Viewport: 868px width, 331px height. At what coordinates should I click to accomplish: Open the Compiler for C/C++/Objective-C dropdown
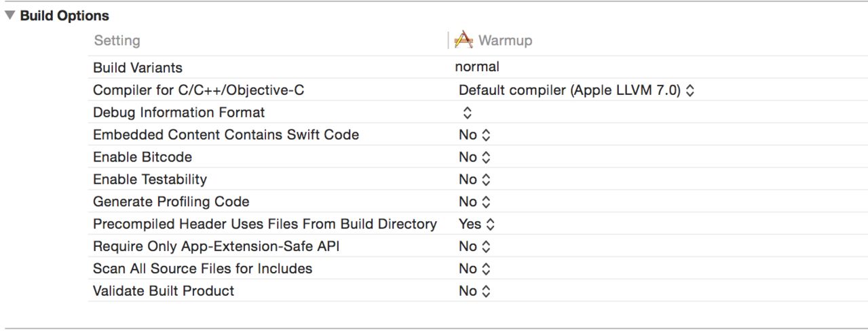click(x=576, y=90)
